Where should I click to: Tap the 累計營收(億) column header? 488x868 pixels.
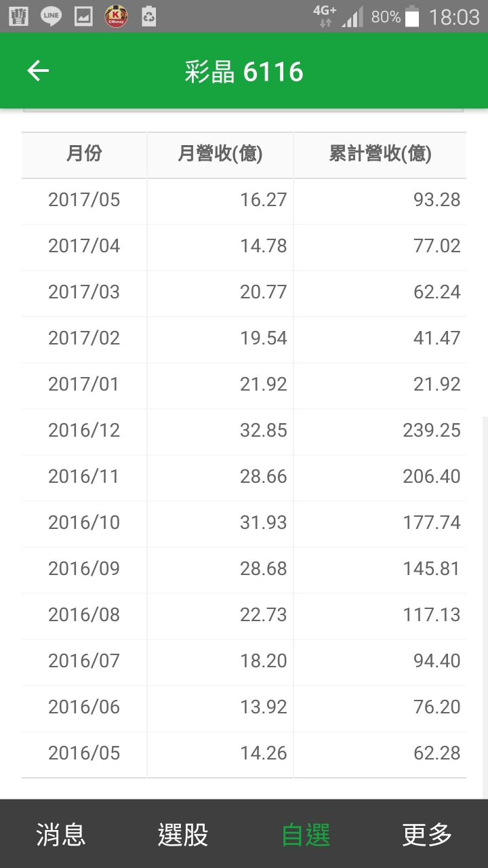(380, 155)
